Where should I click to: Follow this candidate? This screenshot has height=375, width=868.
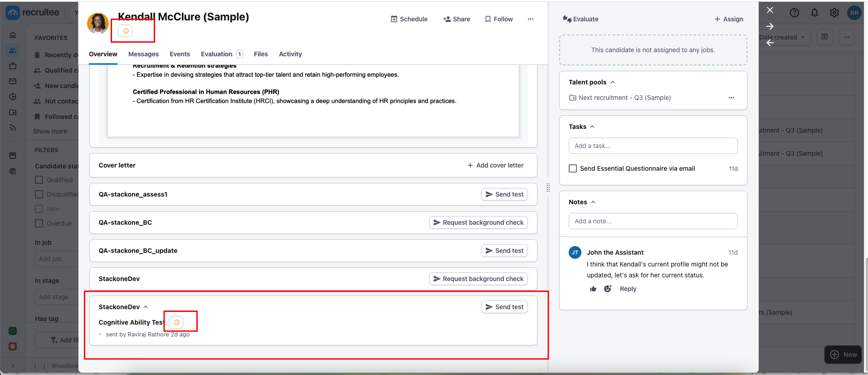tap(499, 19)
